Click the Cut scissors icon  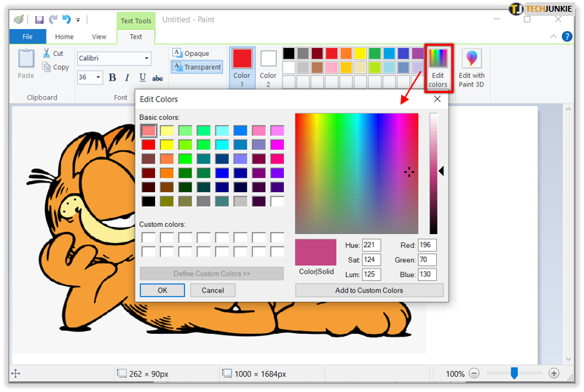pos(46,53)
